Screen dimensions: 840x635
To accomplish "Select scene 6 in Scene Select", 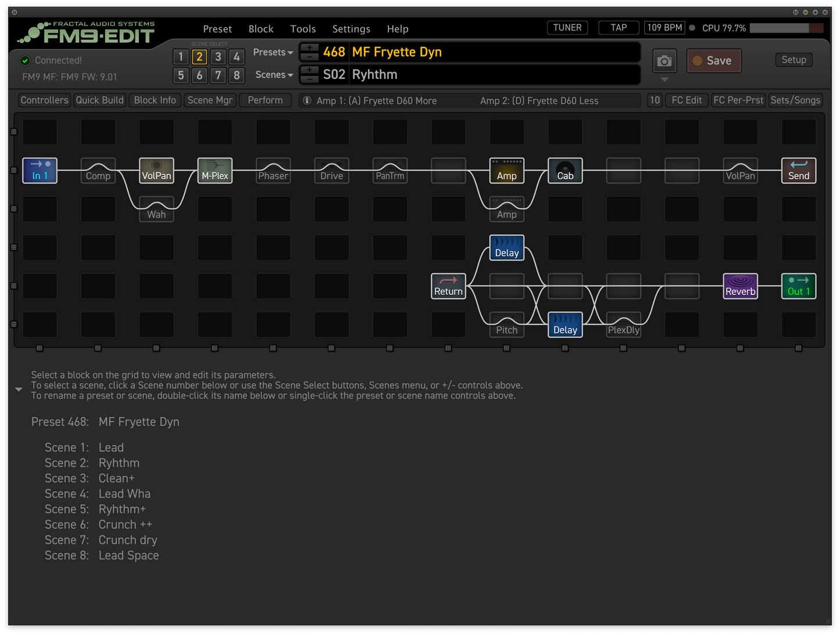I will pos(199,75).
